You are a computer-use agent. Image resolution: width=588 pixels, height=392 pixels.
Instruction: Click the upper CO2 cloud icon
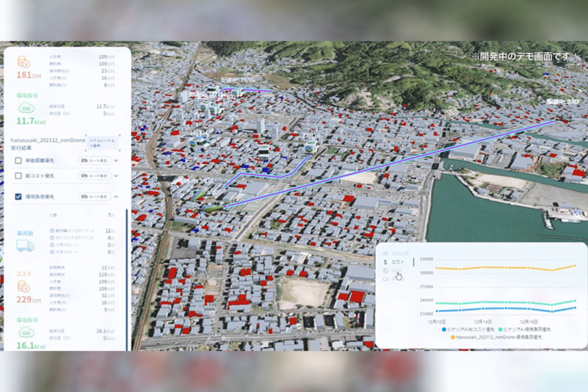(x=23, y=108)
